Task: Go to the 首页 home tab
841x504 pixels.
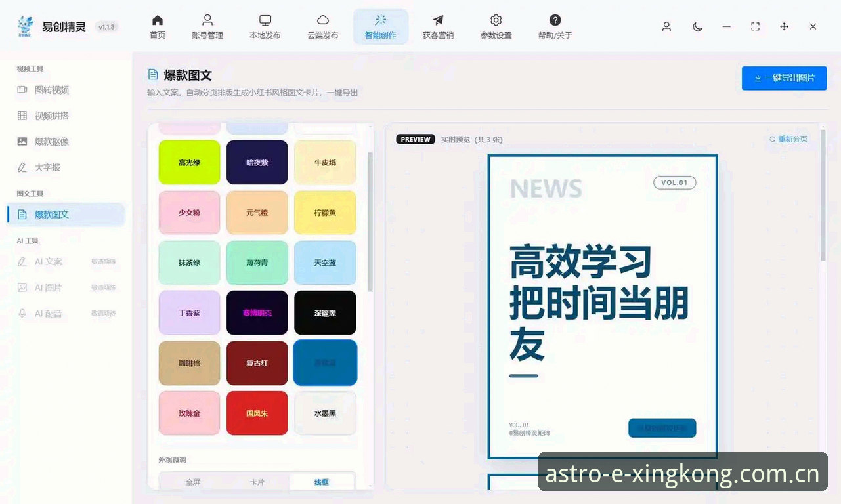Action: 158,27
